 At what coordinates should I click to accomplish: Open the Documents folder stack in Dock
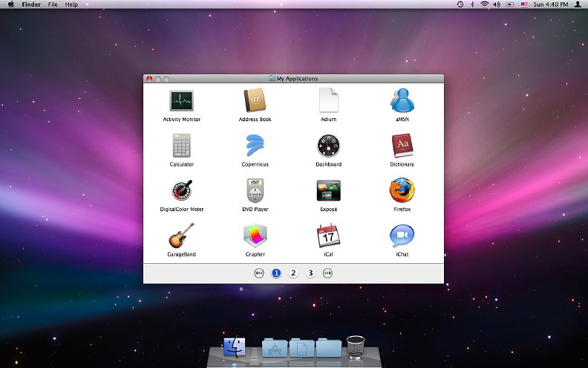pyautogui.click(x=301, y=348)
